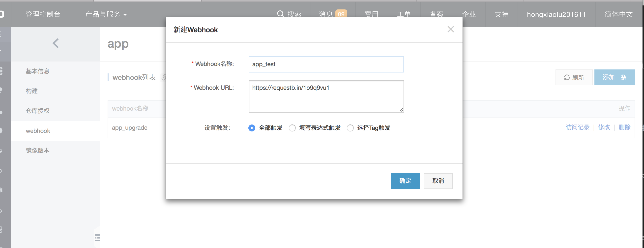Click the link icon beside webhook列表
The image size is (644, 248).
tap(164, 77)
